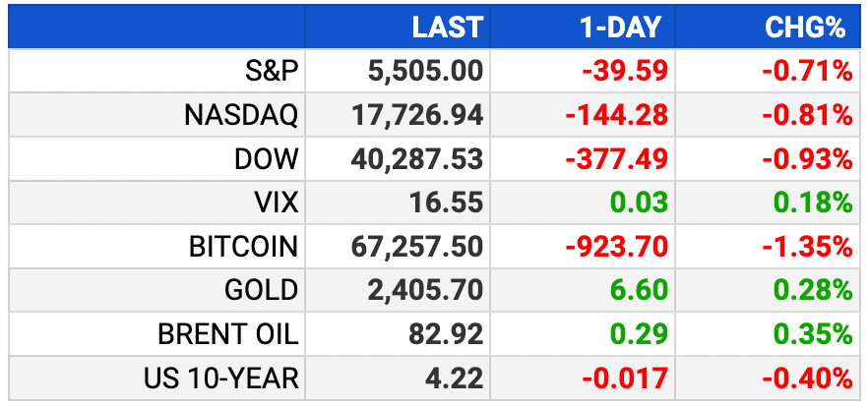Select the US 10-YEAR row label
This screenshot has height=407, width=868.
pos(220,378)
